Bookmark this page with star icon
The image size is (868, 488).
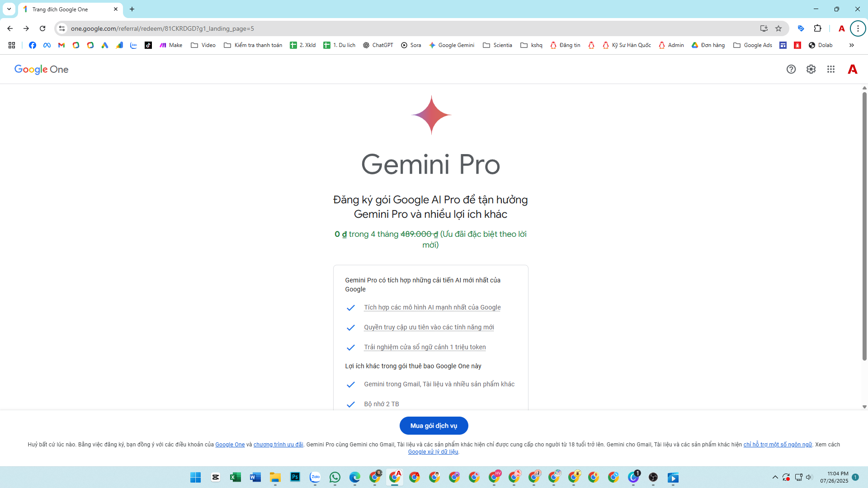(x=778, y=28)
